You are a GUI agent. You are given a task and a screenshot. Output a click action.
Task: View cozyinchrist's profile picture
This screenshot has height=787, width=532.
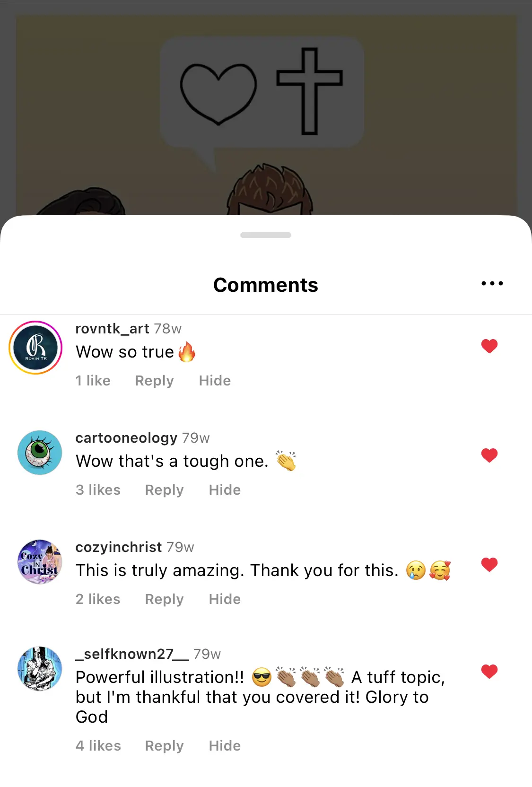(40, 562)
